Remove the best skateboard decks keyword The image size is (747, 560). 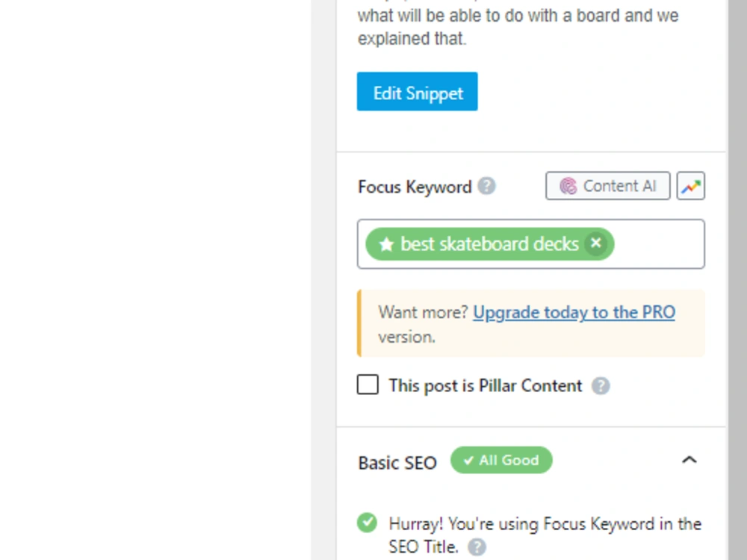[x=595, y=243]
